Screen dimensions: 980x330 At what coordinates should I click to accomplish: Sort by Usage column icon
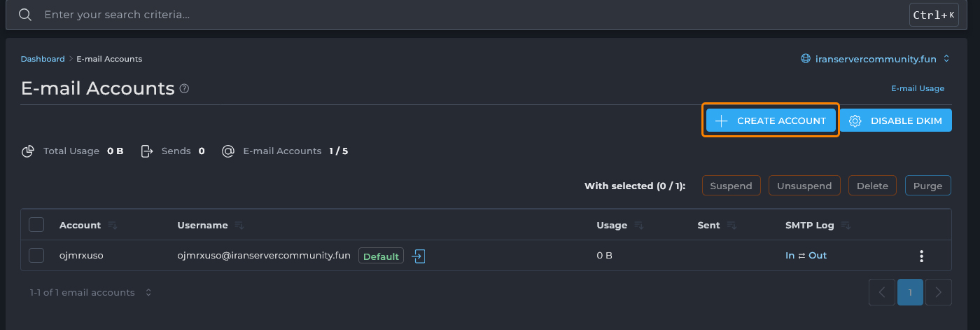tap(639, 226)
